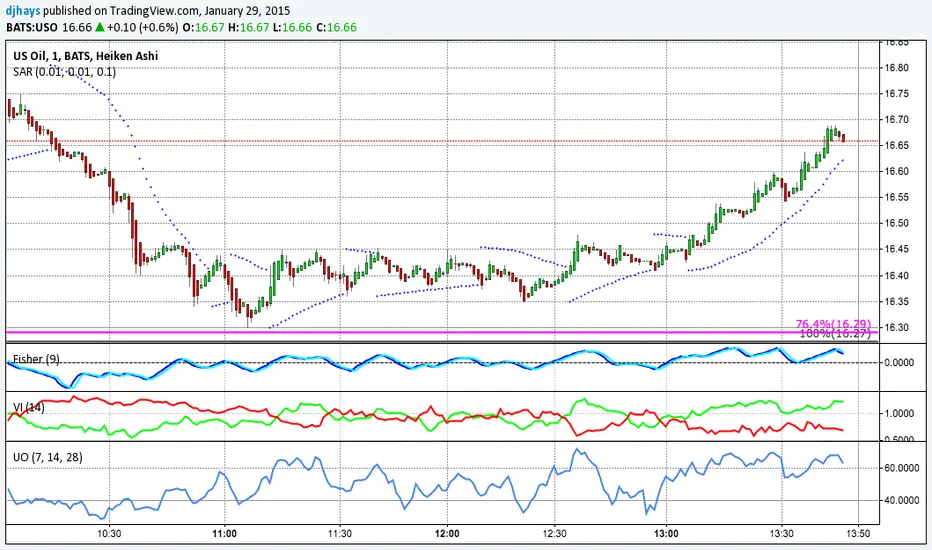The image size is (932, 550).
Task: Click the 16.75 price axis label
Action: [896, 93]
